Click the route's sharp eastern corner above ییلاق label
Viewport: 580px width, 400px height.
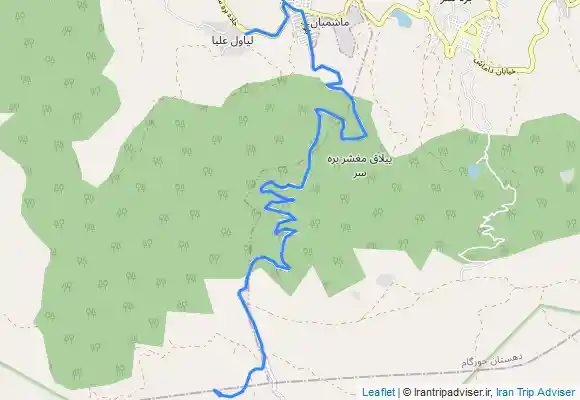(366, 136)
